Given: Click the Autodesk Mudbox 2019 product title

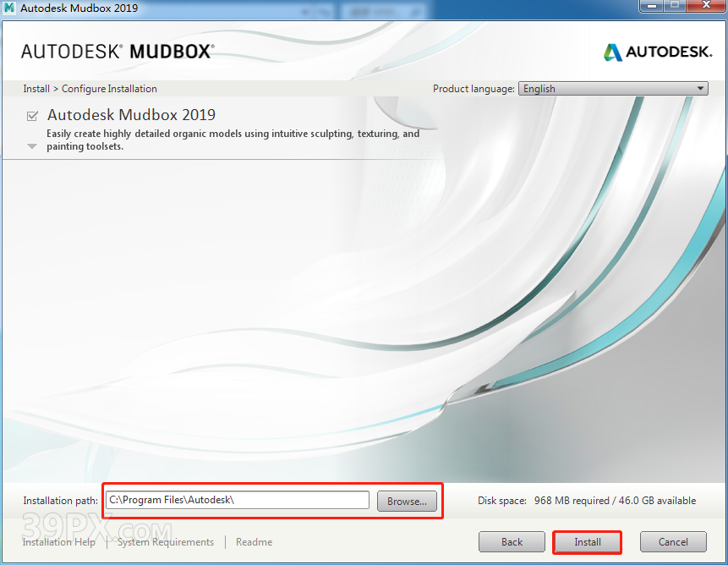Looking at the screenshot, I should point(131,115).
